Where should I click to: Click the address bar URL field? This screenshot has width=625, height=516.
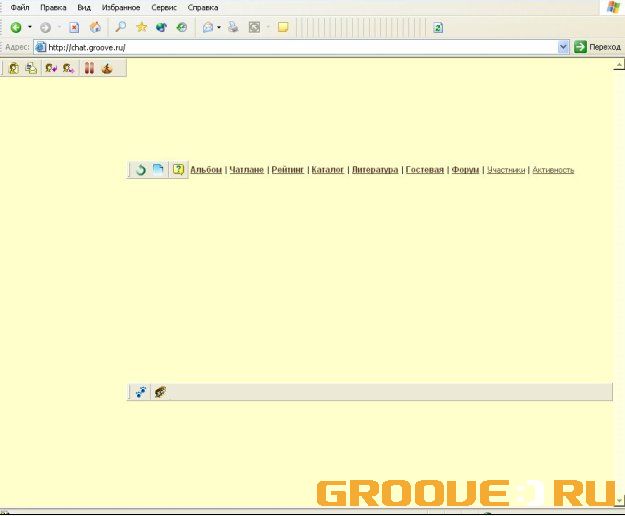pyautogui.click(x=300, y=46)
